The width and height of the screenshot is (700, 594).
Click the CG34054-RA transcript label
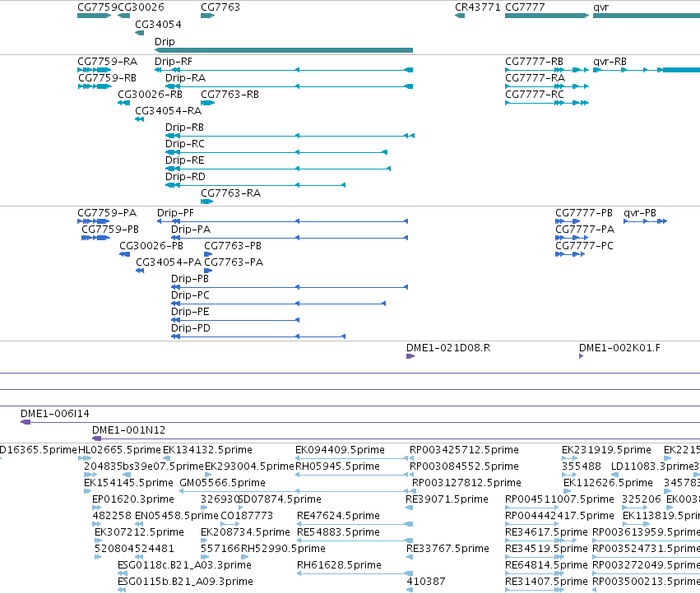(169, 111)
